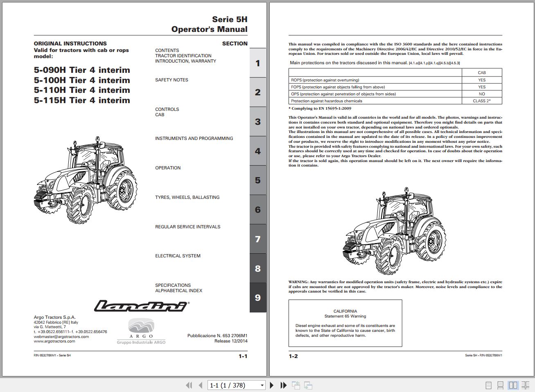Click the previous view navigation icon
This screenshot has width=535, height=392.
coord(296,385)
